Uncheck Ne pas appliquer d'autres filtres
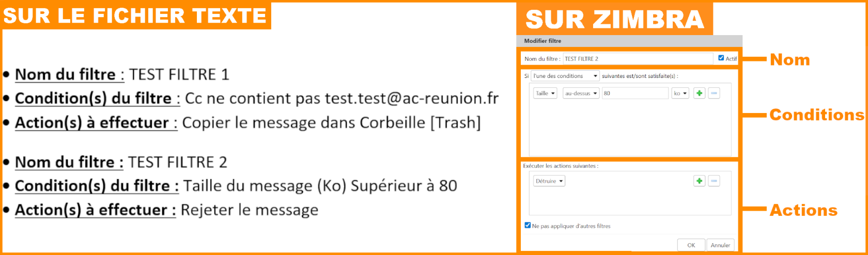 point(528,226)
